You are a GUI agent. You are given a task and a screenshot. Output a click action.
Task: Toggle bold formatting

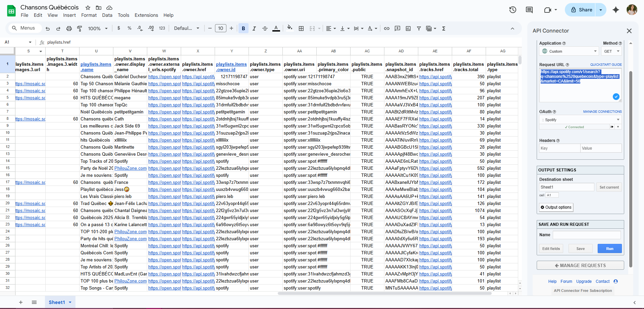coord(244,29)
